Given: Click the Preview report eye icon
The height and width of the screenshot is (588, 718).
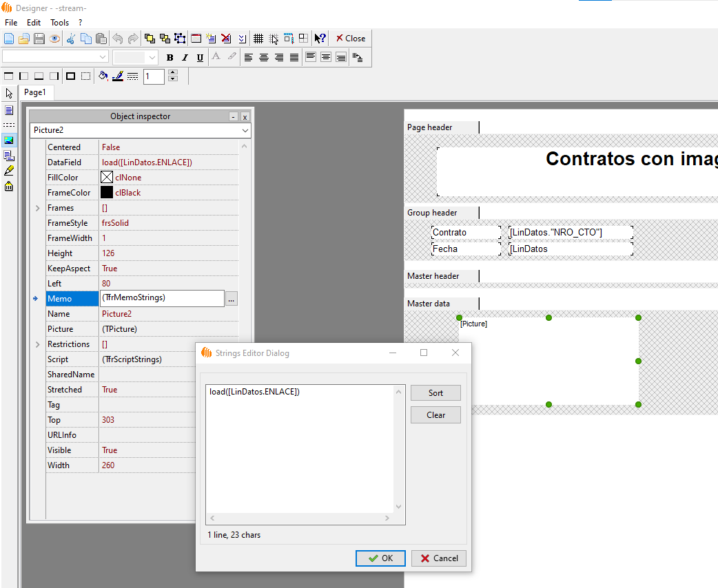Looking at the screenshot, I should point(54,39).
